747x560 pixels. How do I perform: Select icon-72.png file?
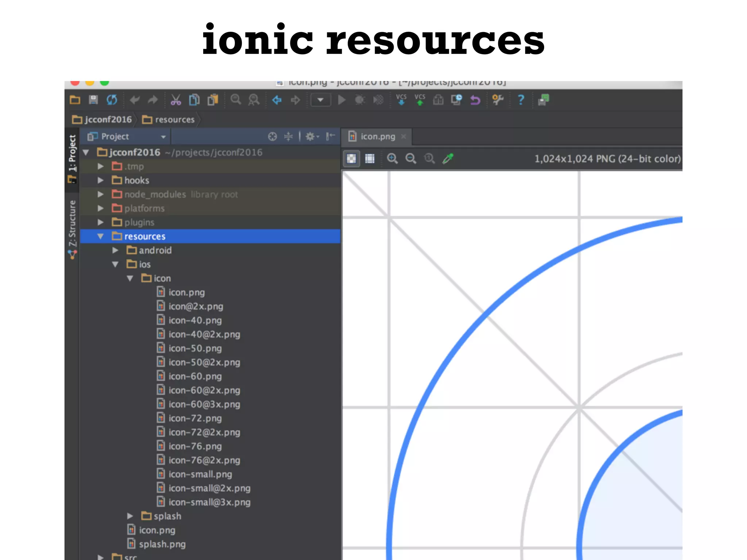pyautogui.click(x=195, y=418)
